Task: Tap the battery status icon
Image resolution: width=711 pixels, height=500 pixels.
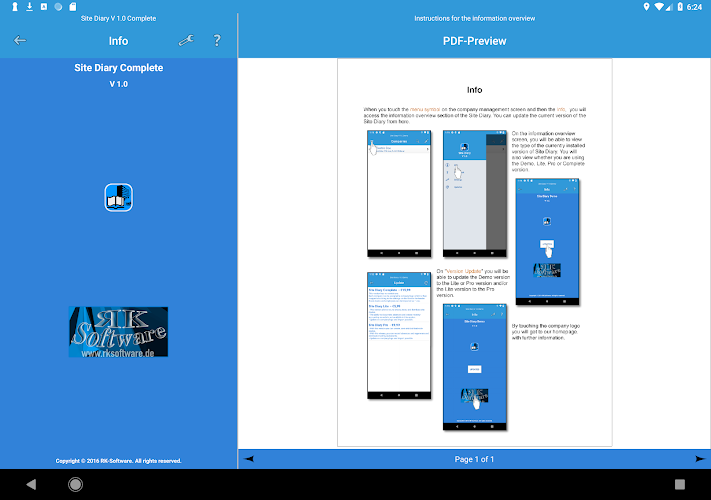Action: (680, 6)
